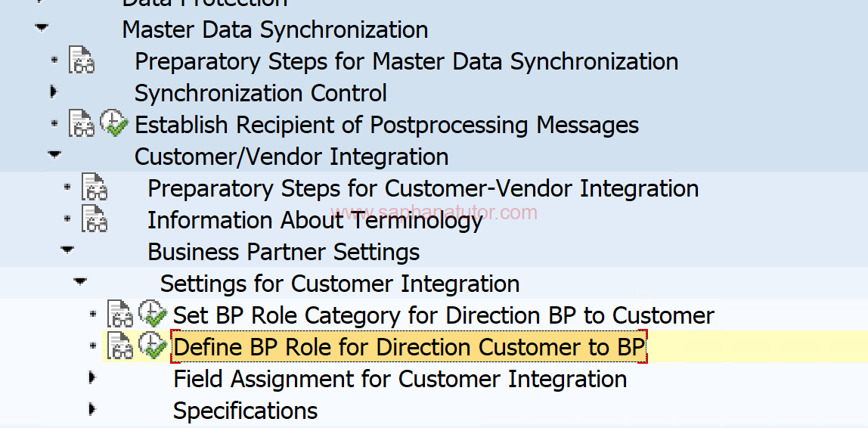Screen dimensions: 868x428
Task: Open documentation icon beside Establish Recipient of Postprocessing Messages
Action: click(x=82, y=123)
